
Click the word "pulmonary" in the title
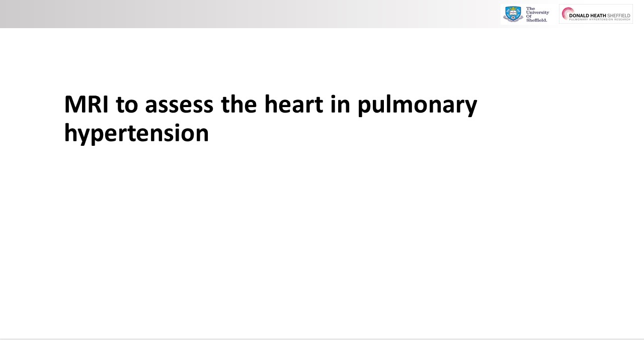coord(417,105)
